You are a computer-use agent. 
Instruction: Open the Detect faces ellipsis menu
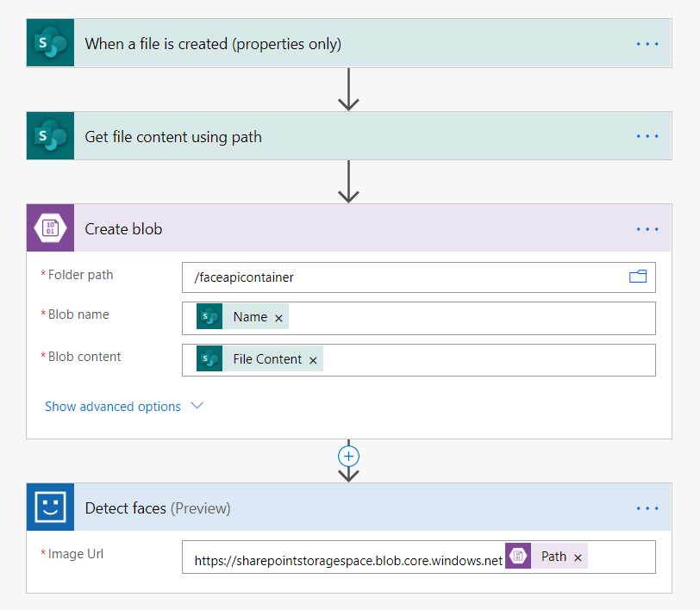(647, 508)
